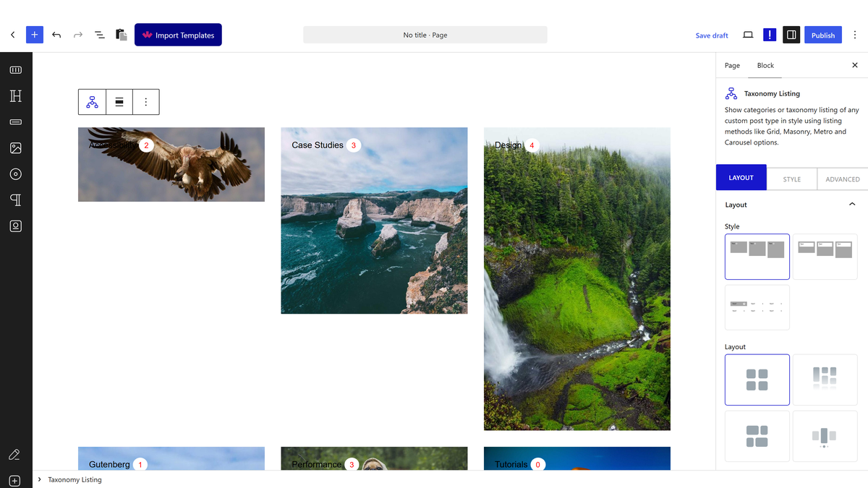Insert a columns/container block from the sidebar
868x488 pixels.
coord(16,70)
